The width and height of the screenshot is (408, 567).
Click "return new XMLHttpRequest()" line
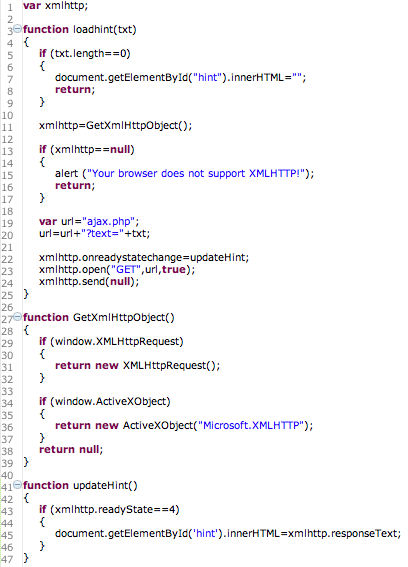pyautogui.click(x=137, y=365)
